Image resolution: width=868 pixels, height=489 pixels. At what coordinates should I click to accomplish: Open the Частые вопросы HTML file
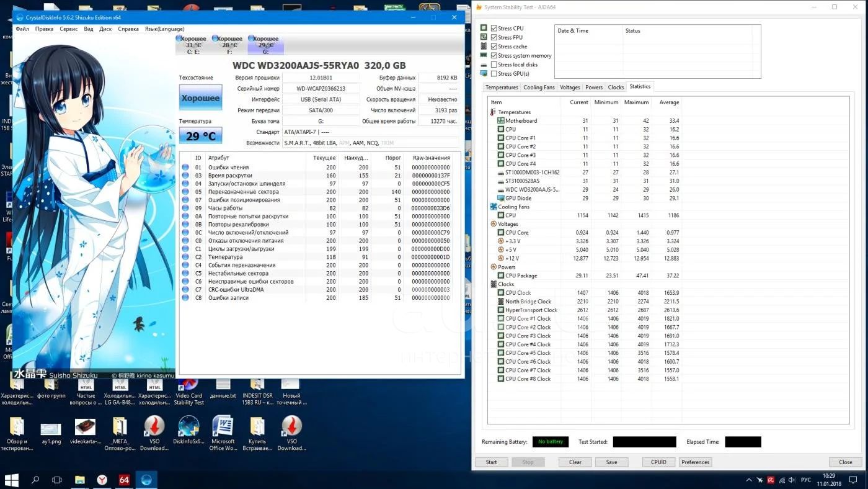(x=86, y=391)
